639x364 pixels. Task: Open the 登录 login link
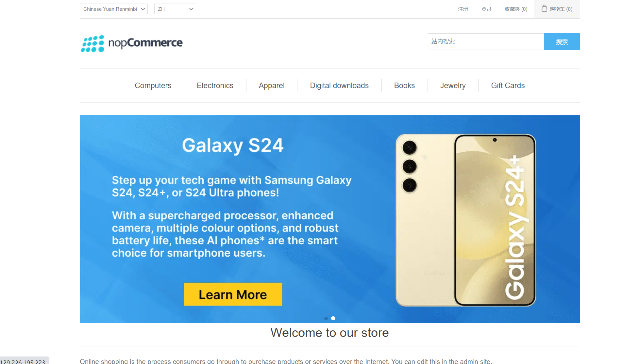486,9
